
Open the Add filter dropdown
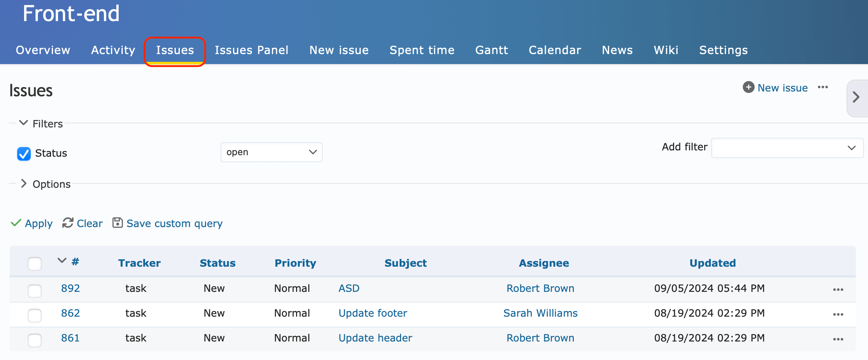787,148
